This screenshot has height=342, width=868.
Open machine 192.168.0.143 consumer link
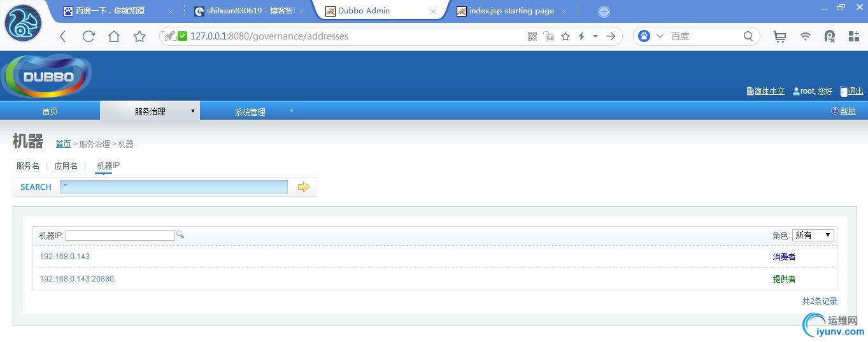click(x=65, y=257)
